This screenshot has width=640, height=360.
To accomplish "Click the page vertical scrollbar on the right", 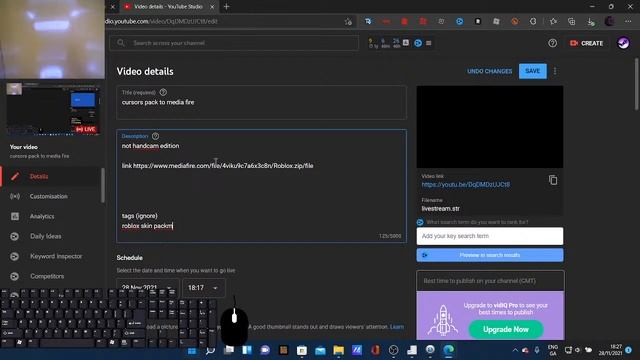I will coord(636,84).
